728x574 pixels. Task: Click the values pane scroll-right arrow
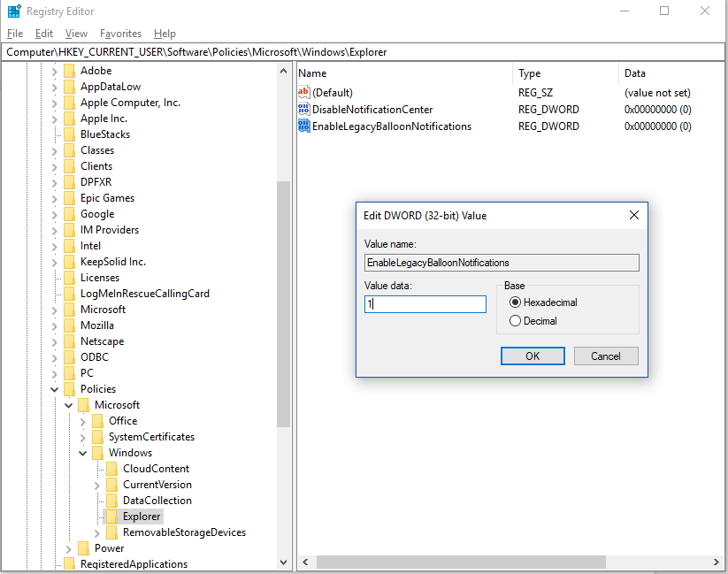click(717, 562)
